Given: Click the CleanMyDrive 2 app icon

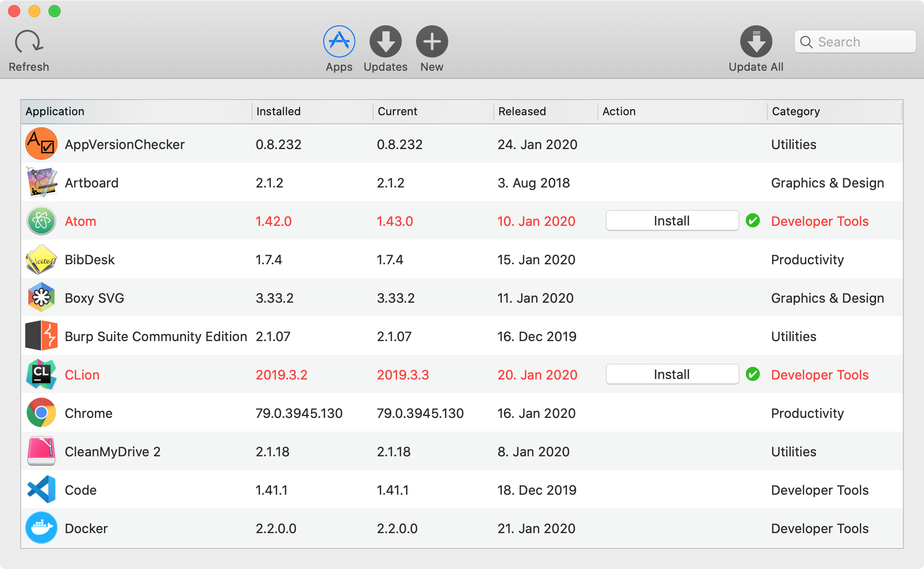Looking at the screenshot, I should [x=41, y=451].
